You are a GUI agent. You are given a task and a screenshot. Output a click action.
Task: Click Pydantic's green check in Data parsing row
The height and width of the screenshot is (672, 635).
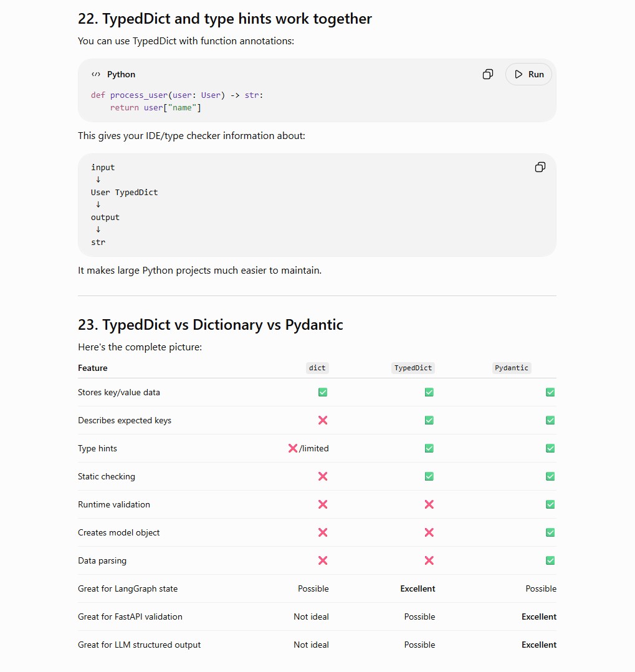(x=550, y=560)
